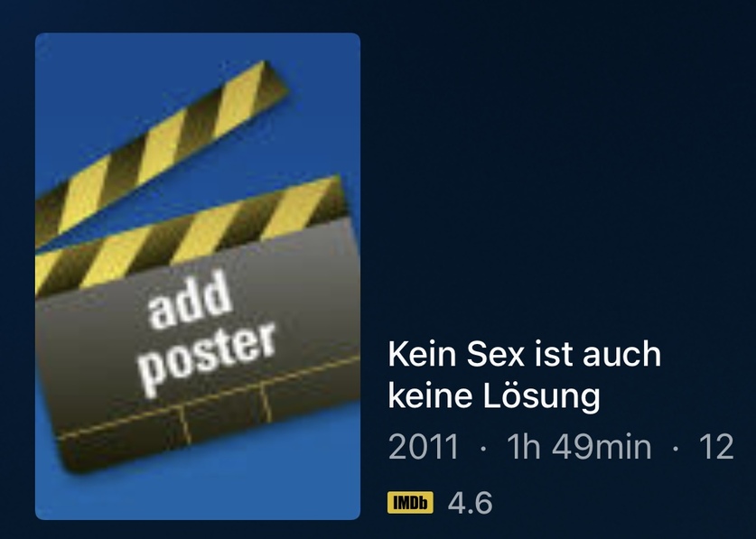Click the IMDb logo badge

tap(410, 502)
